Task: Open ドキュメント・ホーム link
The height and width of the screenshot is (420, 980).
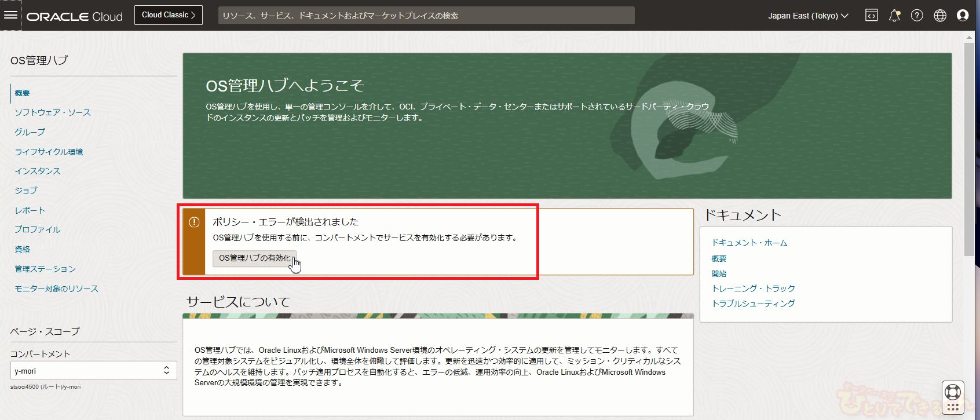Action: click(x=749, y=243)
